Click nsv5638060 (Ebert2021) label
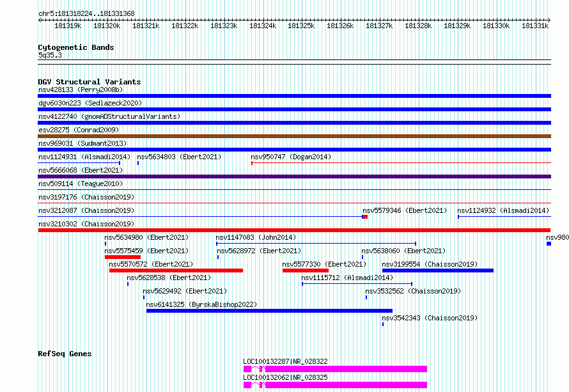The height and width of the screenshot is (392, 569). (x=403, y=251)
